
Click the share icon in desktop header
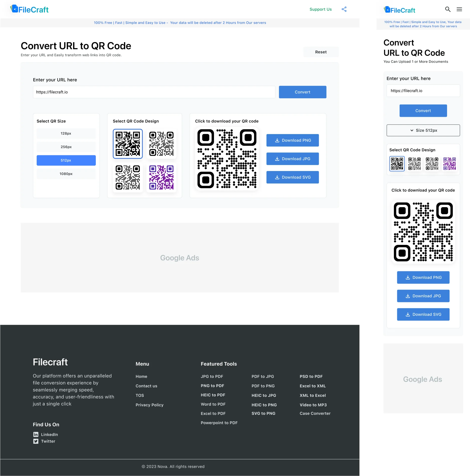tap(344, 9)
